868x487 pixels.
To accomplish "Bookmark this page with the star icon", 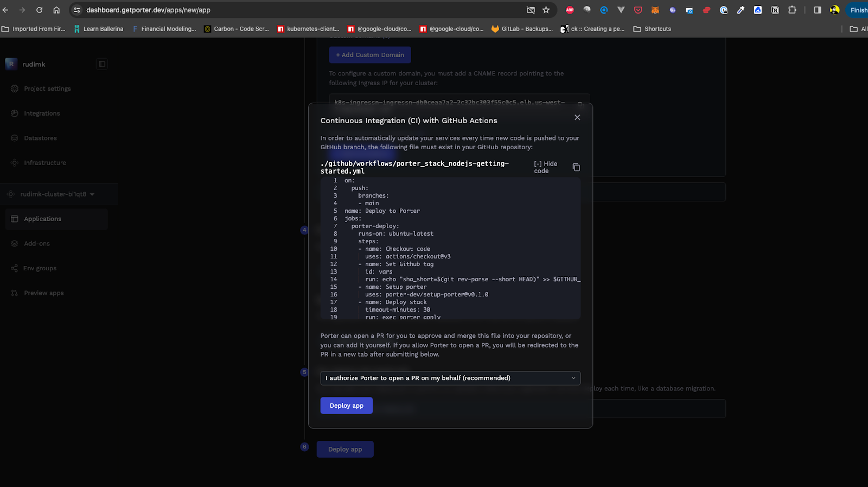I will [x=546, y=10].
